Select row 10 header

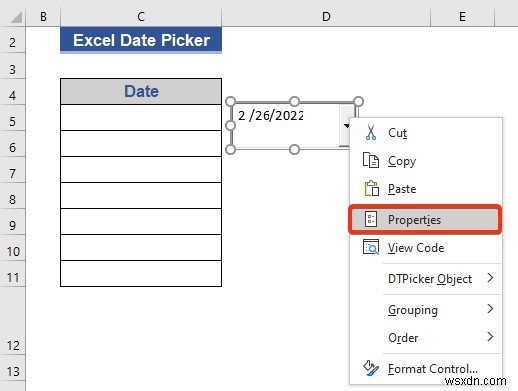click(12, 248)
